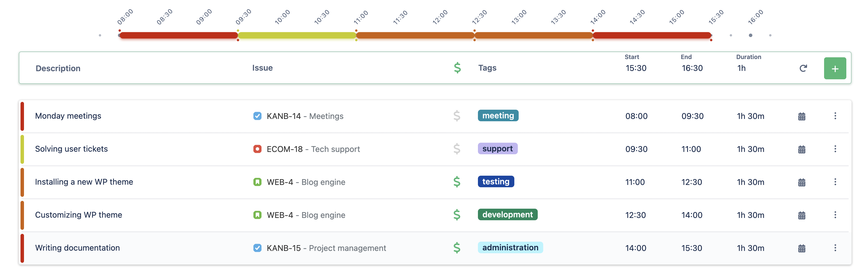Open calendar icon for Writing documentation
Image resolution: width=868 pixels, height=279 pixels.
tap(801, 248)
